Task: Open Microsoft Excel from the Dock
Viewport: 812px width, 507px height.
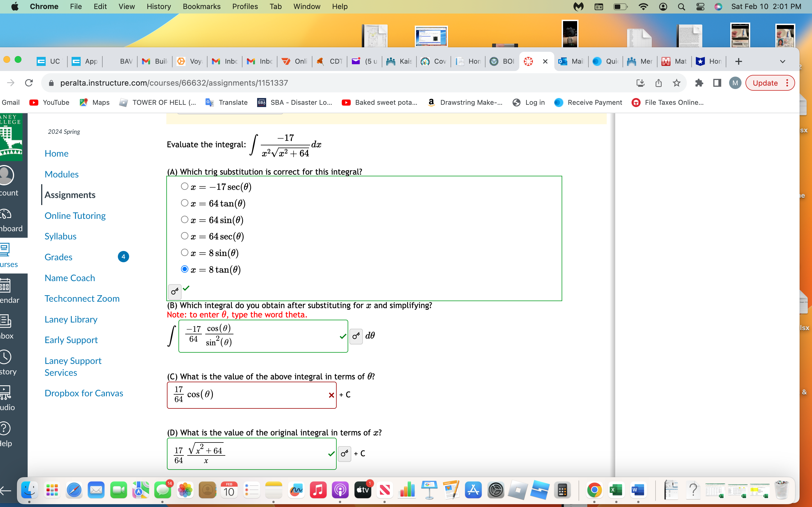Action: click(617, 490)
